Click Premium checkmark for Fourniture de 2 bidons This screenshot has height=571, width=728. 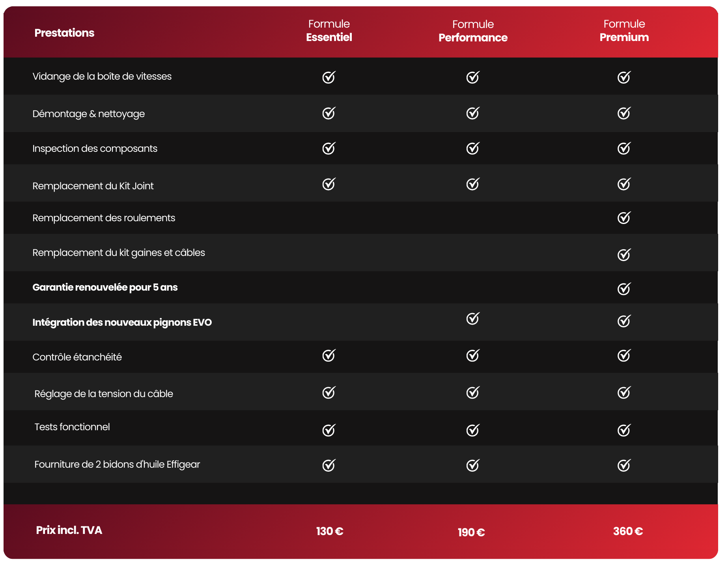coord(624,465)
